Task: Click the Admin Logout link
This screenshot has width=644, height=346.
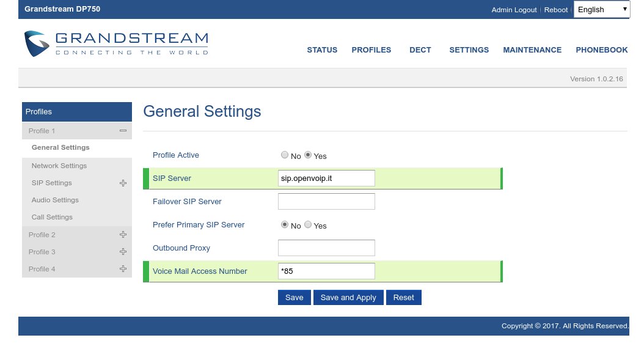Action: pyautogui.click(x=514, y=10)
